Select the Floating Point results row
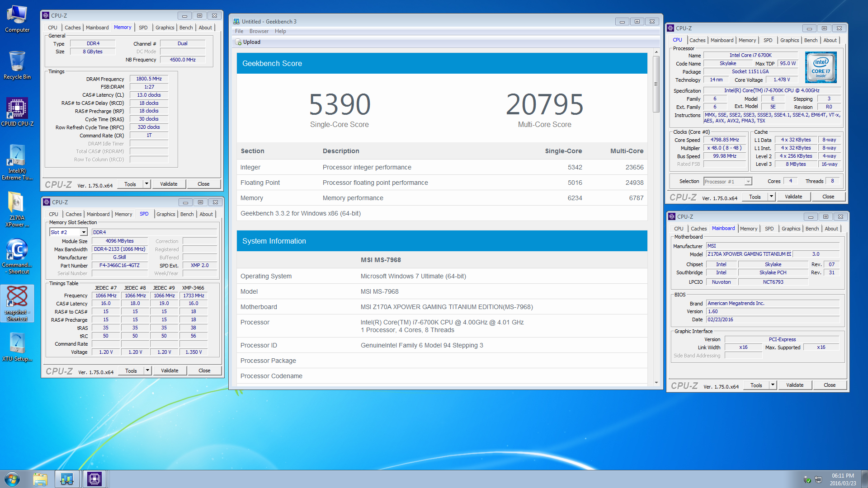This screenshot has width=868, height=488. (x=442, y=183)
